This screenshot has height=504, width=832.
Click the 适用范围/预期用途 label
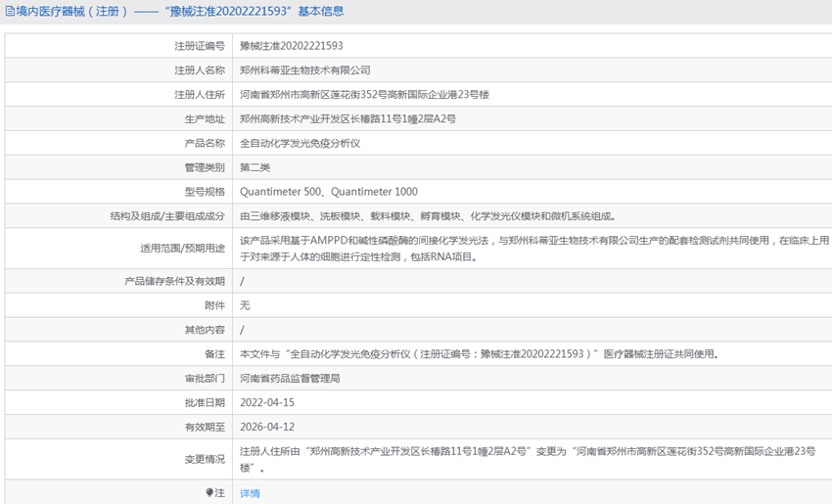coord(182,249)
